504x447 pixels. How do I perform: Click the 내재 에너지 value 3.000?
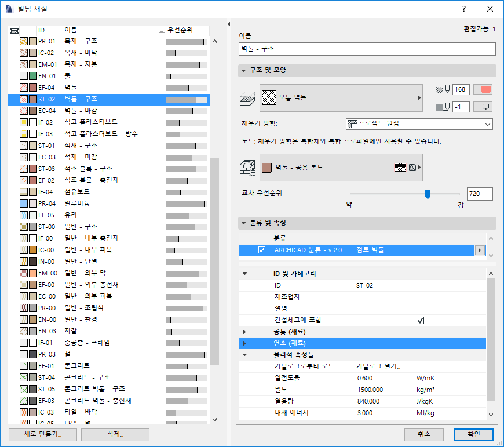tap(365, 413)
